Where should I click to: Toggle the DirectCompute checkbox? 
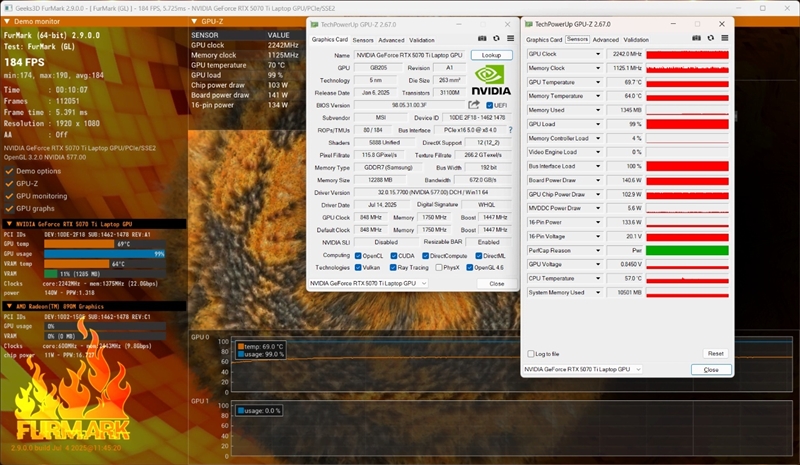coord(425,256)
